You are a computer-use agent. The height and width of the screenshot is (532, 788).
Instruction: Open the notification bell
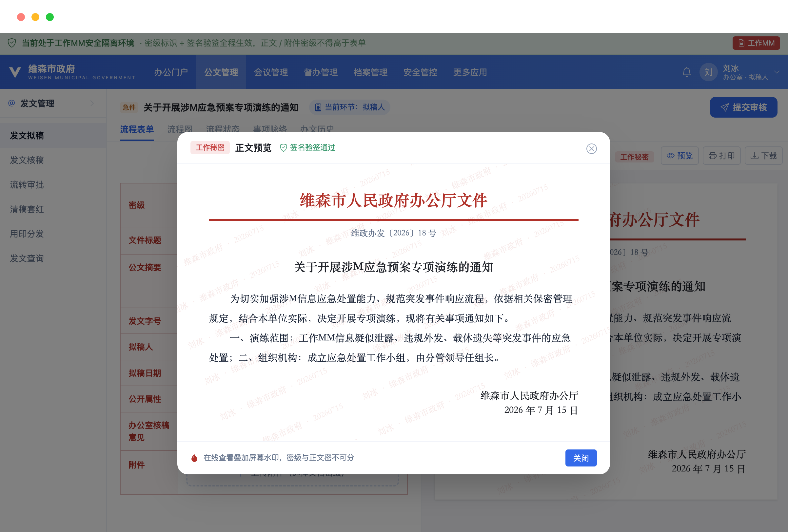coord(687,72)
